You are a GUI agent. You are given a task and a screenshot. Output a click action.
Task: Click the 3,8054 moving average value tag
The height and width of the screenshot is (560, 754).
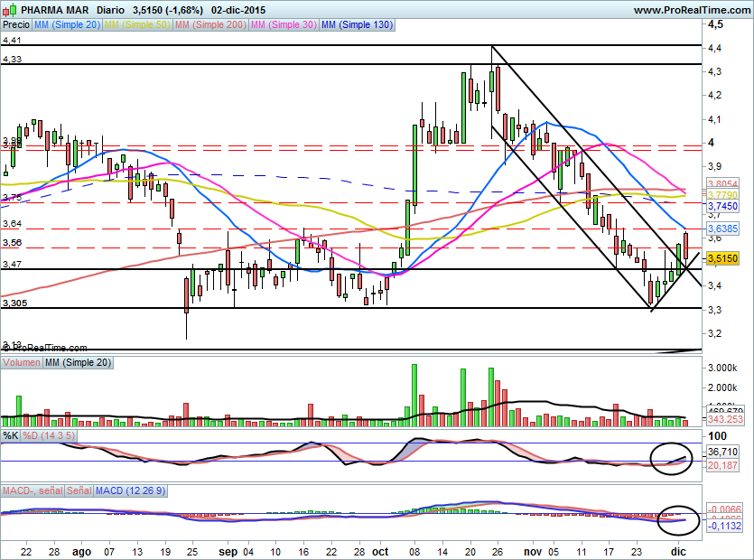[x=722, y=183]
